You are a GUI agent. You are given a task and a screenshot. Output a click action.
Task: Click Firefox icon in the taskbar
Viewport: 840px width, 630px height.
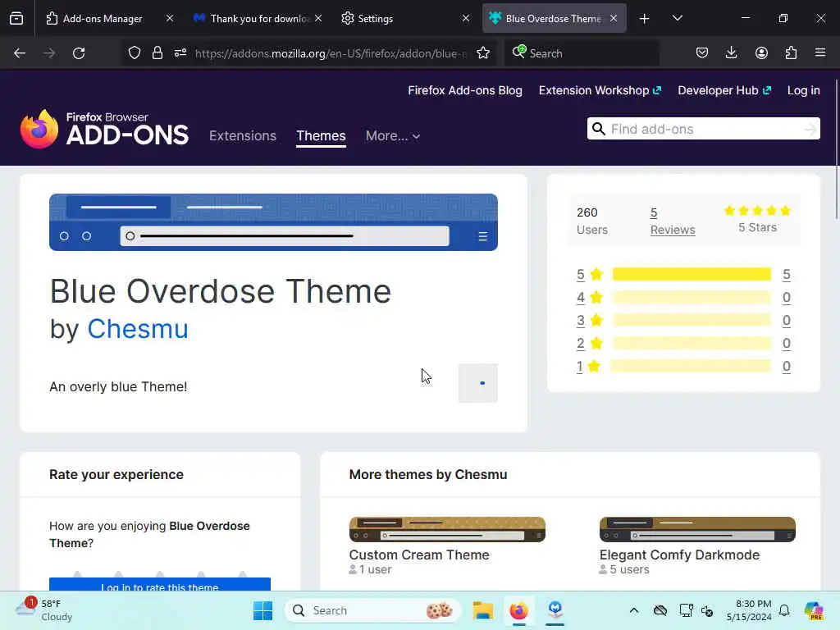pos(518,610)
